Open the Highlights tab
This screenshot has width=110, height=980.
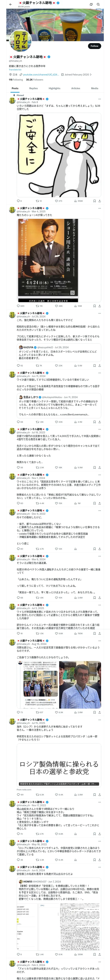point(54,88)
